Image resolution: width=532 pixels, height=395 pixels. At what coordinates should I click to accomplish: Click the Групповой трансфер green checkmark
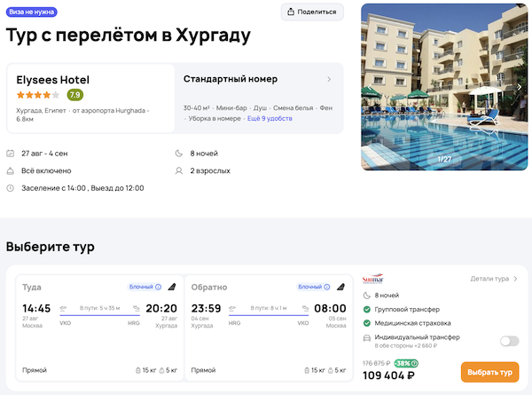tap(368, 310)
